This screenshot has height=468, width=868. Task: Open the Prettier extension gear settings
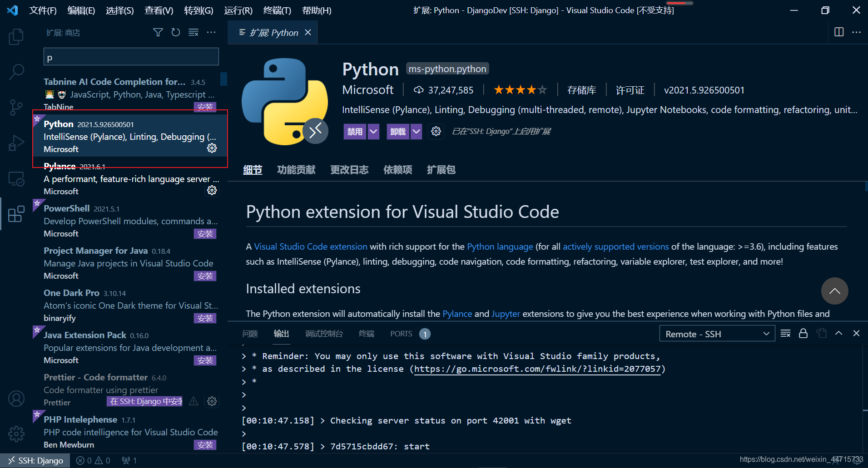[212, 401]
